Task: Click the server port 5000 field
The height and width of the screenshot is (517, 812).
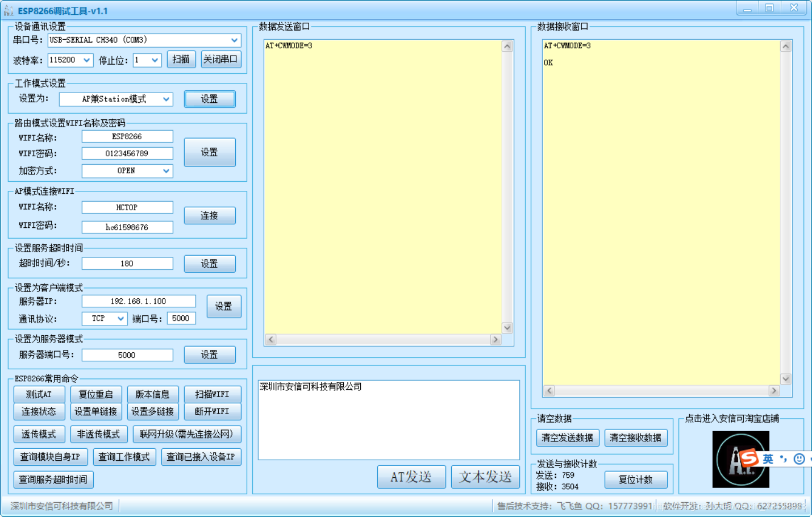Action: pos(127,355)
